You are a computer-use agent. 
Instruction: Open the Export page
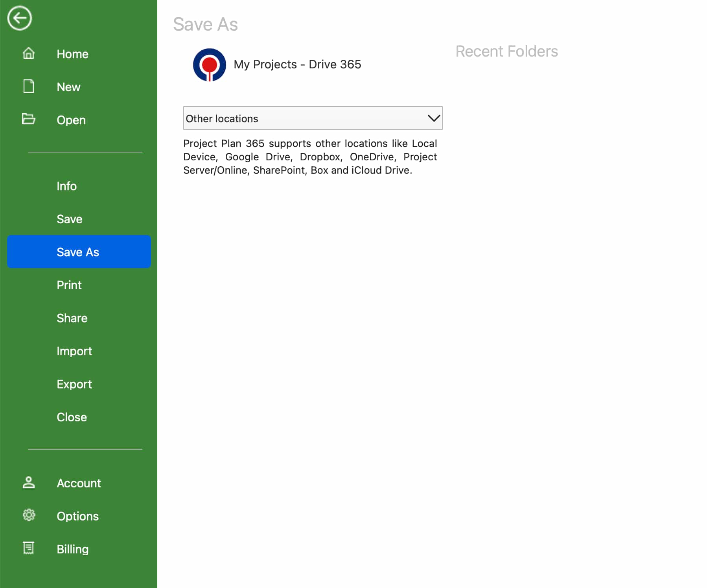74,384
